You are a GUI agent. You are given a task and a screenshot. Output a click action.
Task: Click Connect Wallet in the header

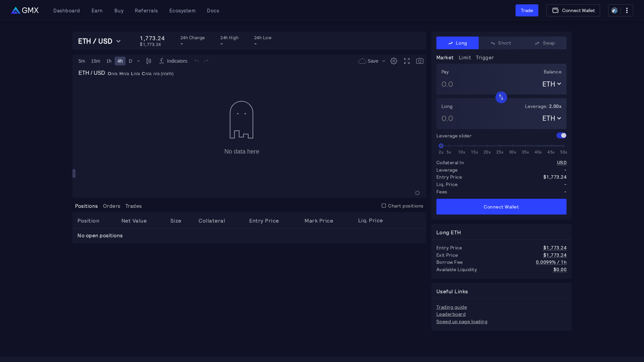point(573,10)
